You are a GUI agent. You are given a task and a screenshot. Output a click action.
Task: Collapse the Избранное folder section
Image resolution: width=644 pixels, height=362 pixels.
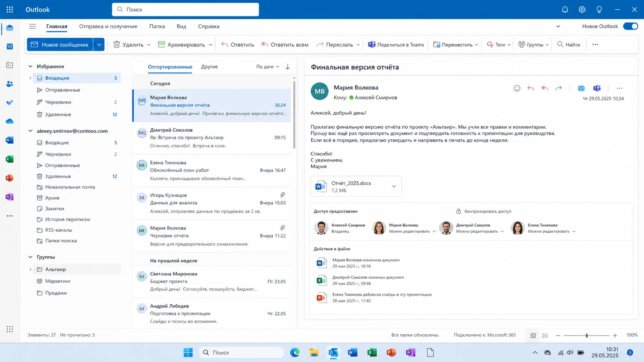(30, 66)
